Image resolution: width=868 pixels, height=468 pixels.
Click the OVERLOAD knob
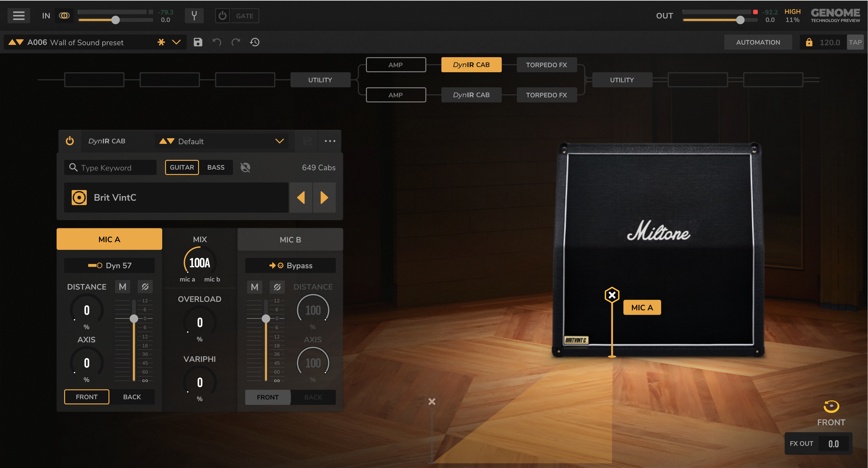(200, 322)
